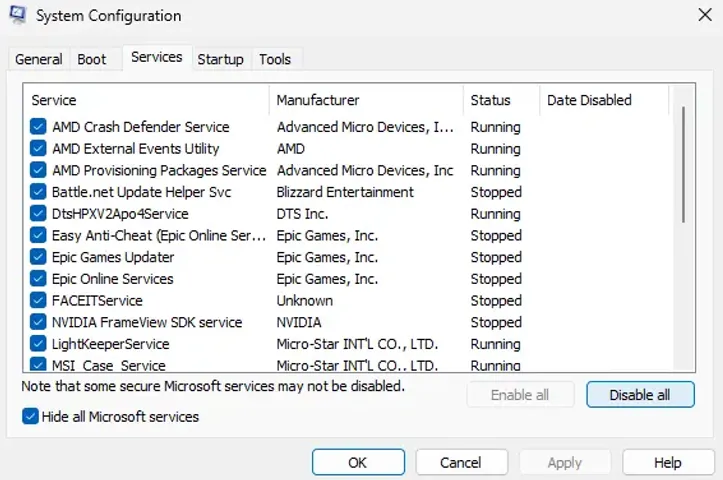Switch to the General tab
723x480 pixels.
click(x=39, y=59)
